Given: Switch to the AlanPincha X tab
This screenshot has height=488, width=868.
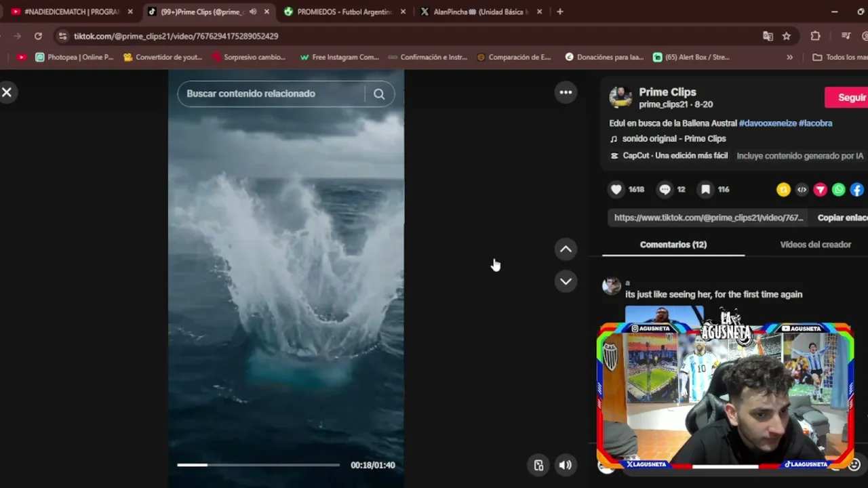Looking at the screenshot, I should 481,12.
